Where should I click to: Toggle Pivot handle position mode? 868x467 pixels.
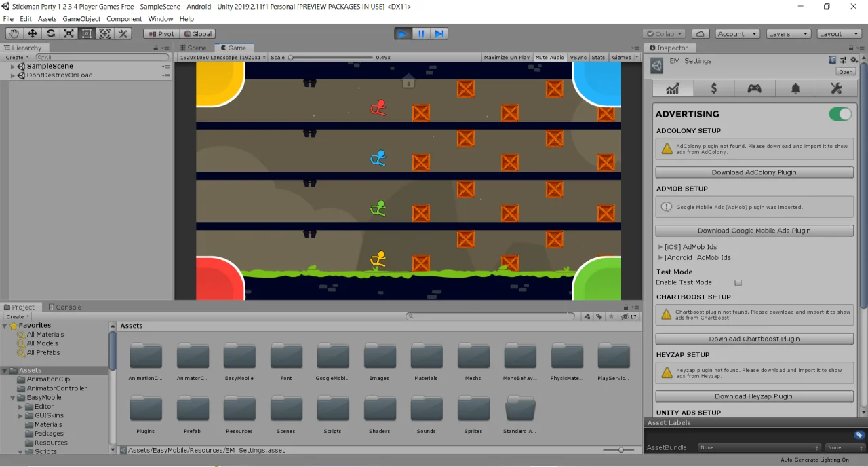point(161,33)
